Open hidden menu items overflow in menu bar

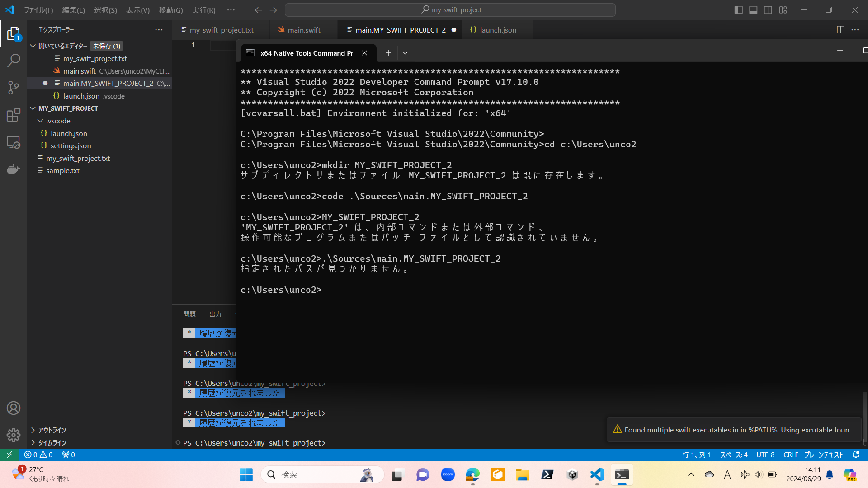coord(231,10)
